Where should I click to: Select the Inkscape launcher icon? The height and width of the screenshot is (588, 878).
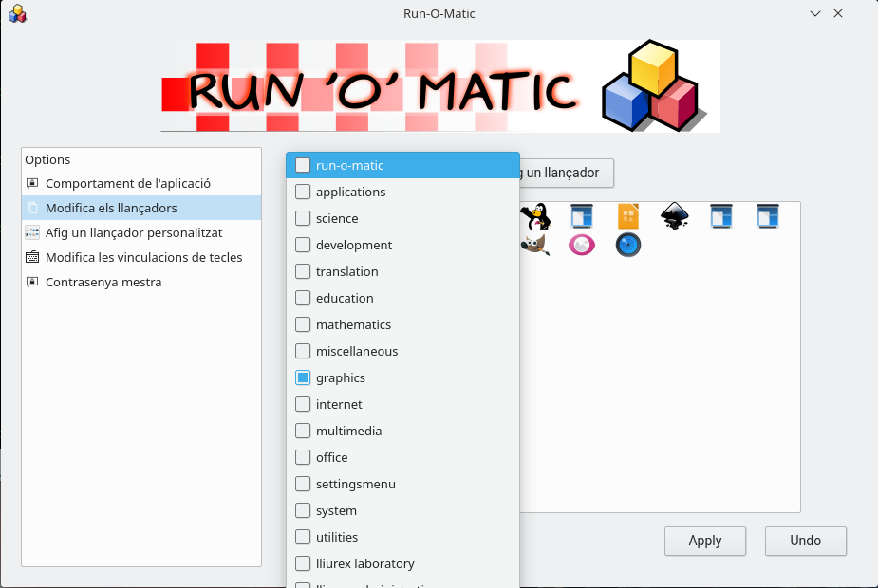click(675, 216)
